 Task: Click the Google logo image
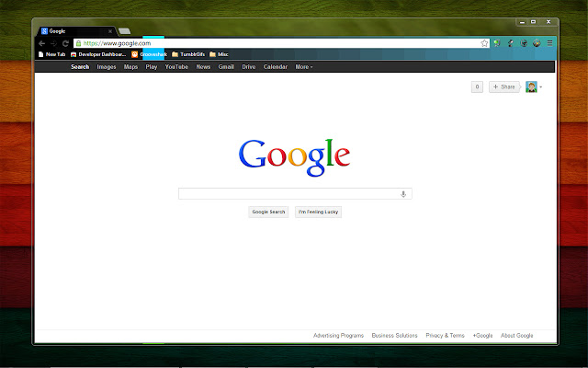(x=294, y=157)
